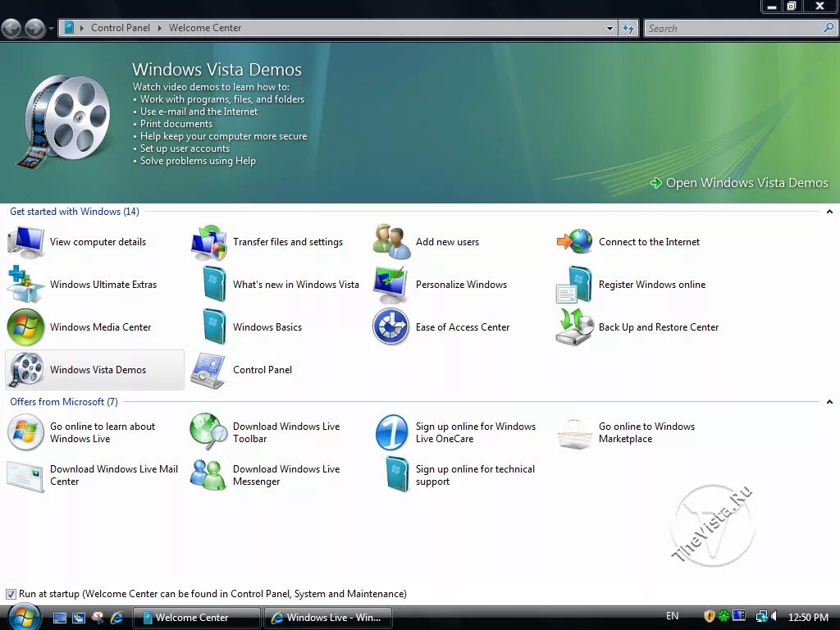
Task: Toggle Run at startup checkbox
Action: (11, 594)
